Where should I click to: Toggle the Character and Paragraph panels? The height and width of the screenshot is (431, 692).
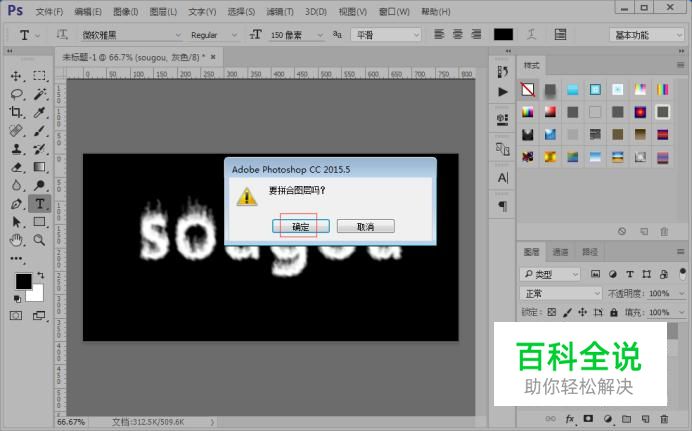560,34
